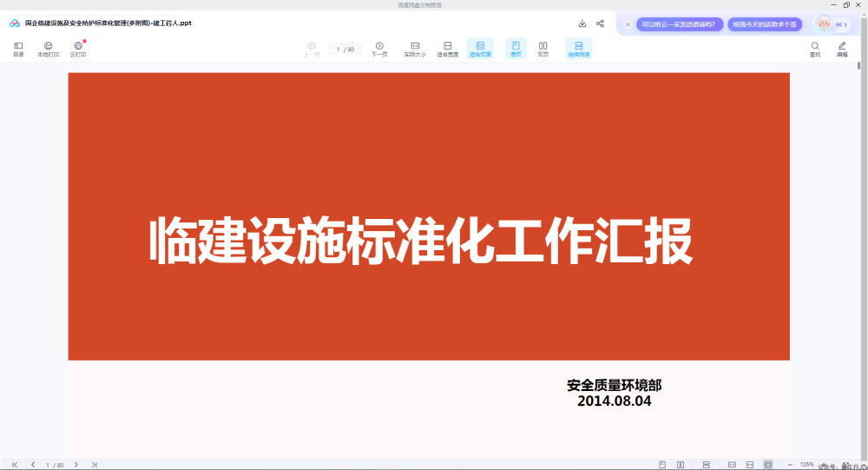
Task: Open the 查找 search tool
Action: pyautogui.click(x=815, y=50)
